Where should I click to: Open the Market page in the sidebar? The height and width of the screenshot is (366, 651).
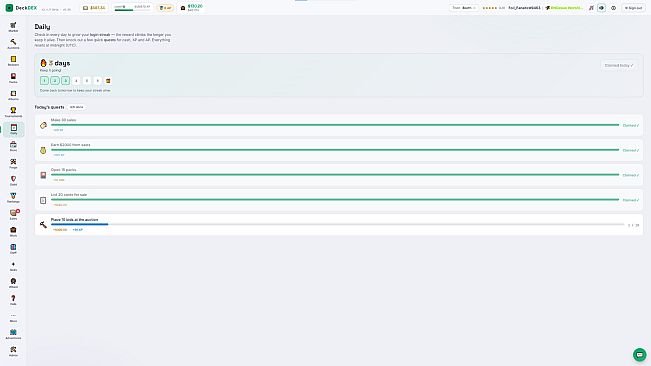pos(13,27)
